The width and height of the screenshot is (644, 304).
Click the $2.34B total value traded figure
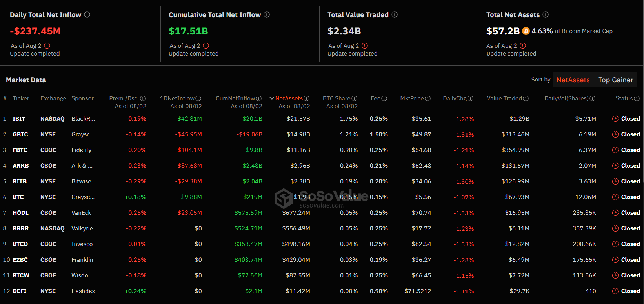coord(344,31)
